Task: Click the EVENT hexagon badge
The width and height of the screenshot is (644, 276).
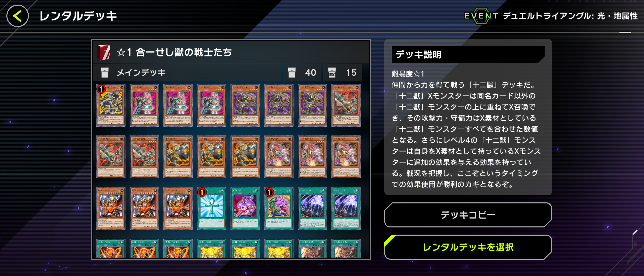Action: pyautogui.click(x=481, y=16)
